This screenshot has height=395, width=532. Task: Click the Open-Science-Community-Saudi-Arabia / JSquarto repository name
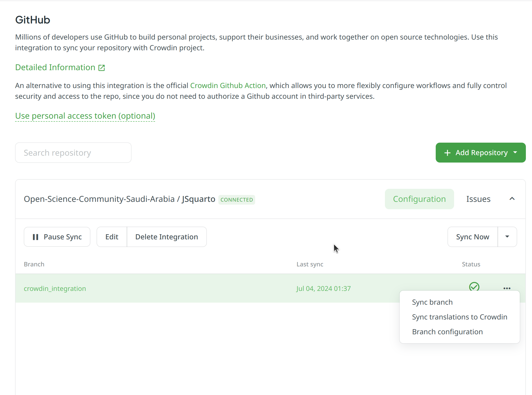pyautogui.click(x=120, y=199)
